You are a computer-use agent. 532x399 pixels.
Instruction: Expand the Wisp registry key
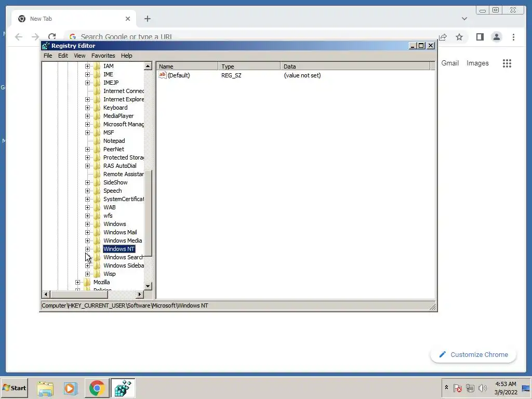pyautogui.click(x=87, y=274)
